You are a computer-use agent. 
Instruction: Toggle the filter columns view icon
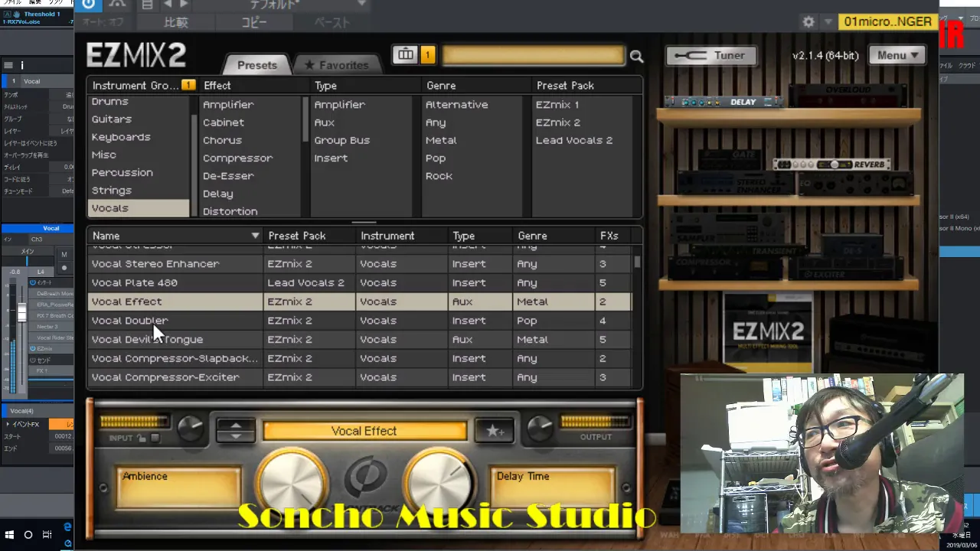[x=405, y=54]
